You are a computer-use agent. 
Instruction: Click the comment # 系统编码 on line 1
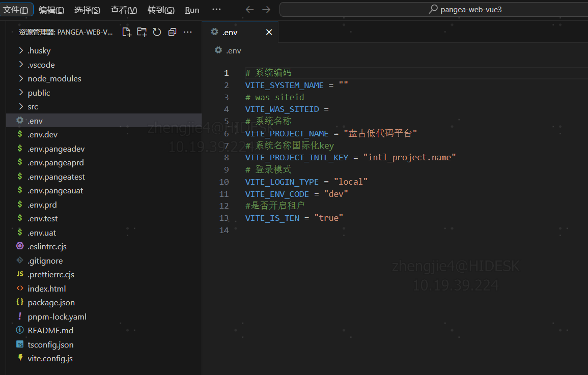pyautogui.click(x=268, y=73)
